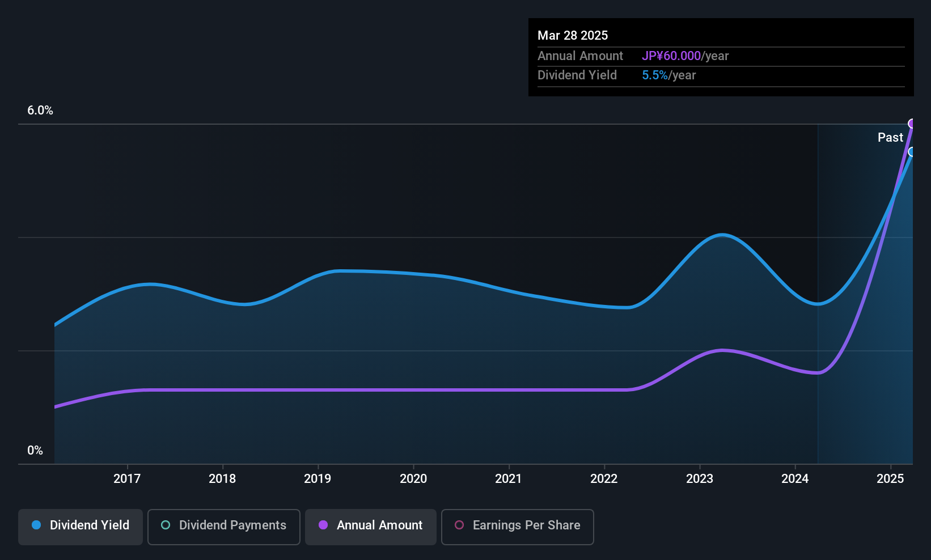
Task: Click the 2023 x-axis label
Action: coord(700,478)
